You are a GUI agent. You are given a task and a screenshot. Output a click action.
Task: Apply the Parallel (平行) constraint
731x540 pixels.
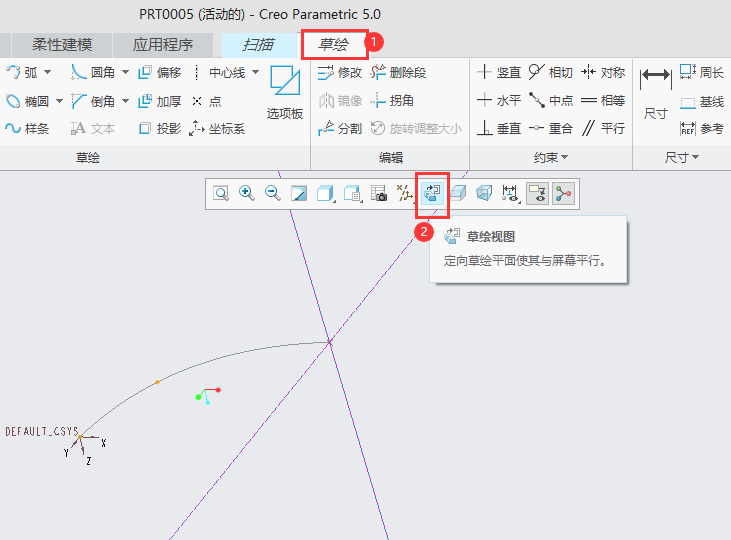click(x=603, y=128)
